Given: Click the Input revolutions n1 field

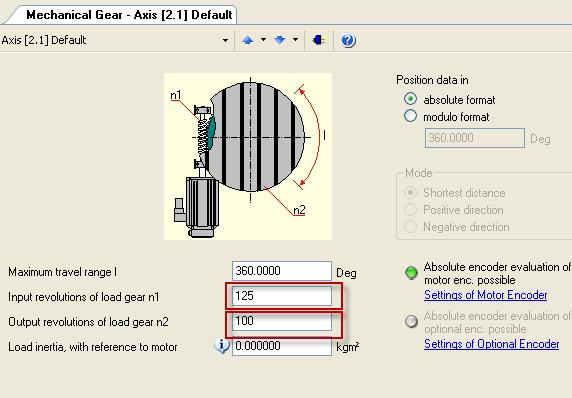Looking at the screenshot, I should [282, 296].
